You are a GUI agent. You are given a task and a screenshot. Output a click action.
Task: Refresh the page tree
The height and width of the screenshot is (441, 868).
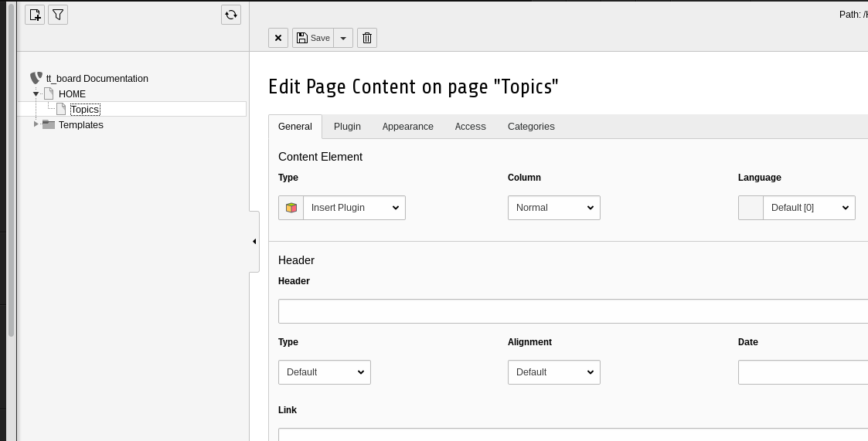[x=231, y=15]
